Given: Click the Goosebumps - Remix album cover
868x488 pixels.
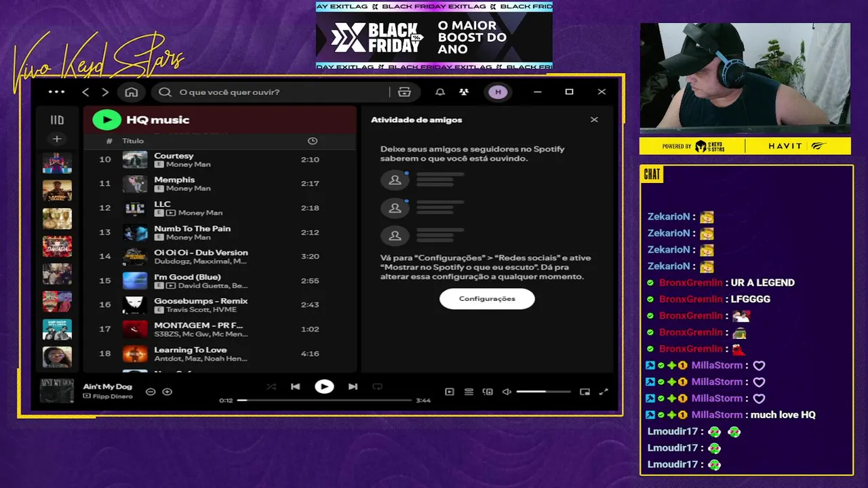Looking at the screenshot, I should pos(135,305).
